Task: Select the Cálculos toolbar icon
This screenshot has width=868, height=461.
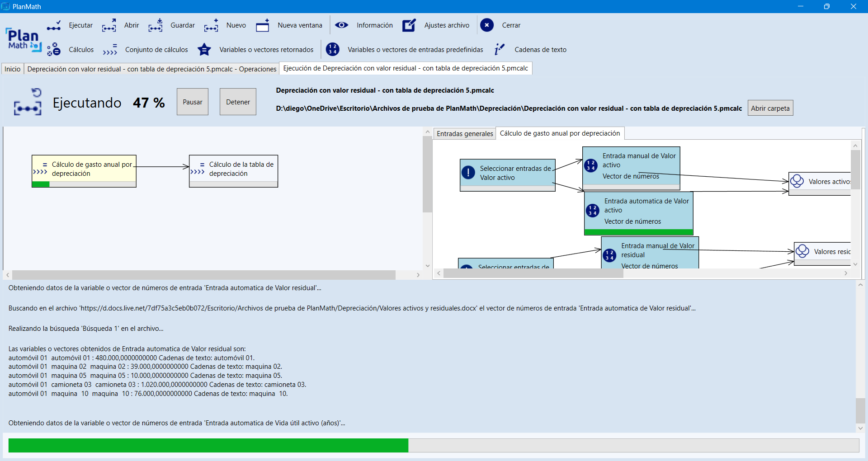Action: (x=54, y=50)
